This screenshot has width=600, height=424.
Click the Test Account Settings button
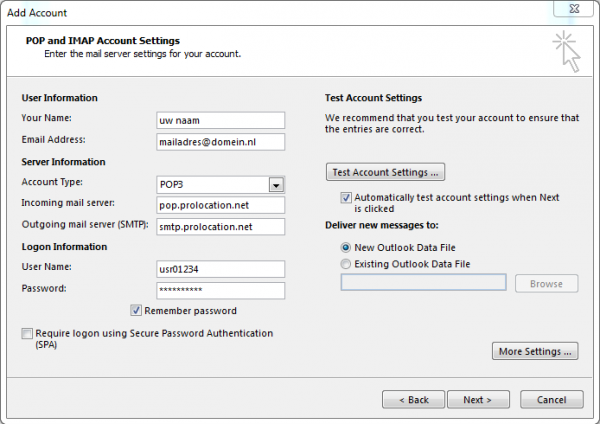click(385, 171)
